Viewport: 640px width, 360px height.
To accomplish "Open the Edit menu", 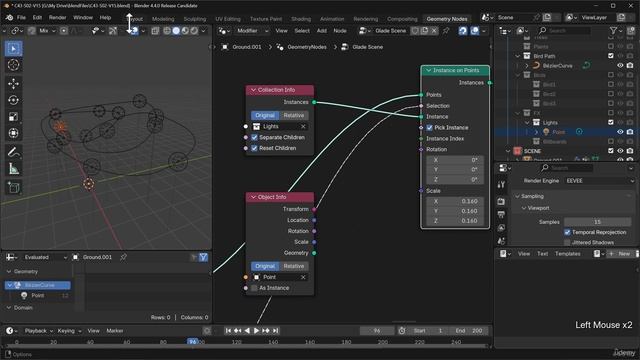I will [x=37, y=18].
